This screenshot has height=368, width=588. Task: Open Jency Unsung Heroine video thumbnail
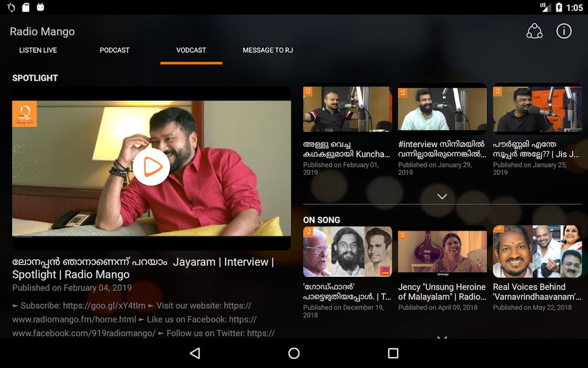(x=442, y=251)
